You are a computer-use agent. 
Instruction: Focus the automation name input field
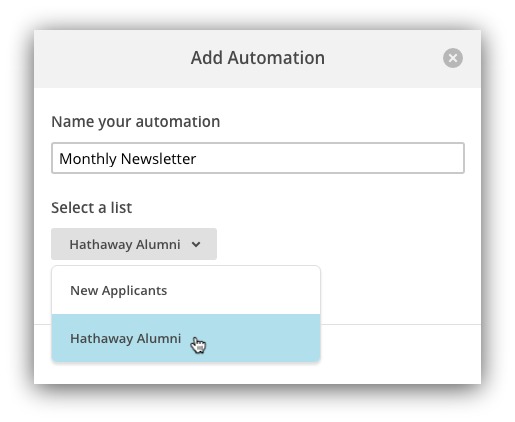(x=258, y=158)
